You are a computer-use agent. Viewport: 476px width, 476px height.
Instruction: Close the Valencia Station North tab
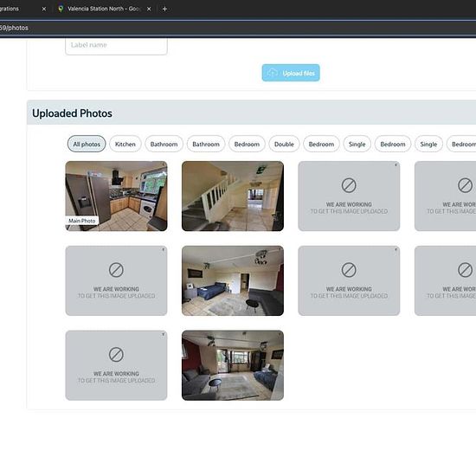tap(149, 9)
